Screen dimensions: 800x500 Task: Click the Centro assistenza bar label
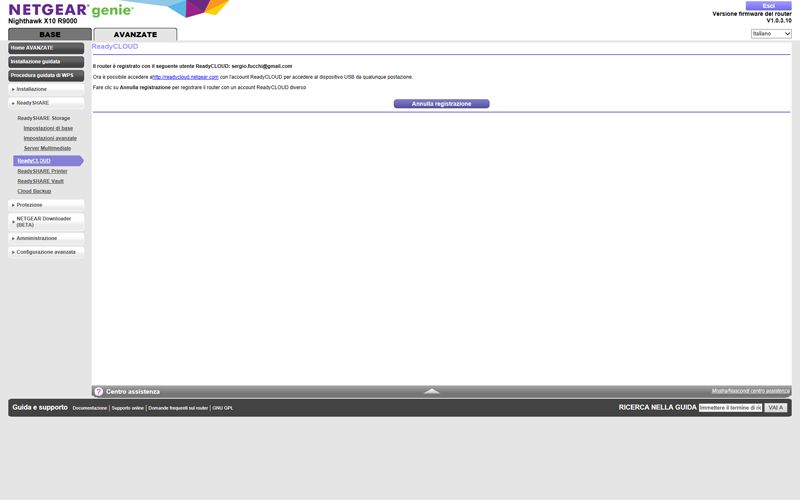133,392
